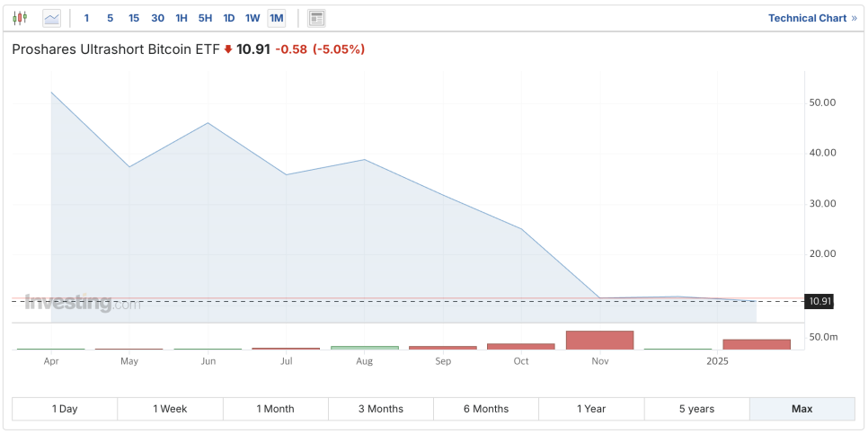Show the 3 Months range
The height and width of the screenshot is (434, 868).
[381, 409]
